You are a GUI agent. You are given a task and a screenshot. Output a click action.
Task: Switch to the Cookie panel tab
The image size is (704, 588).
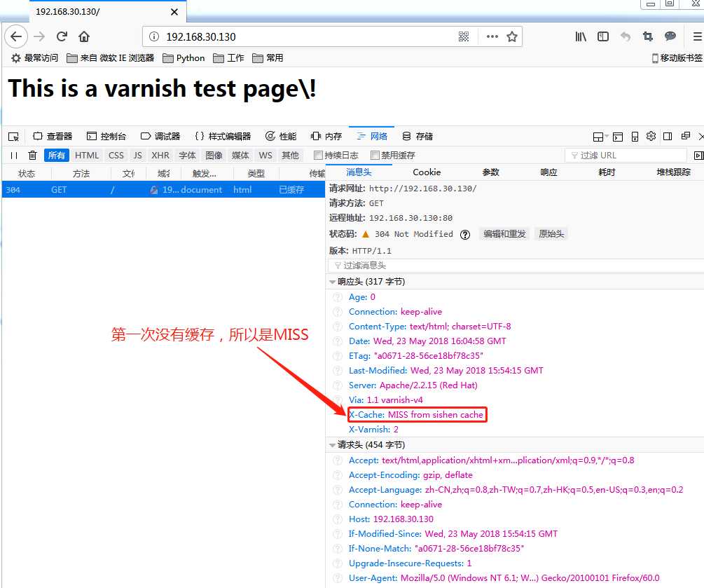pyautogui.click(x=427, y=172)
